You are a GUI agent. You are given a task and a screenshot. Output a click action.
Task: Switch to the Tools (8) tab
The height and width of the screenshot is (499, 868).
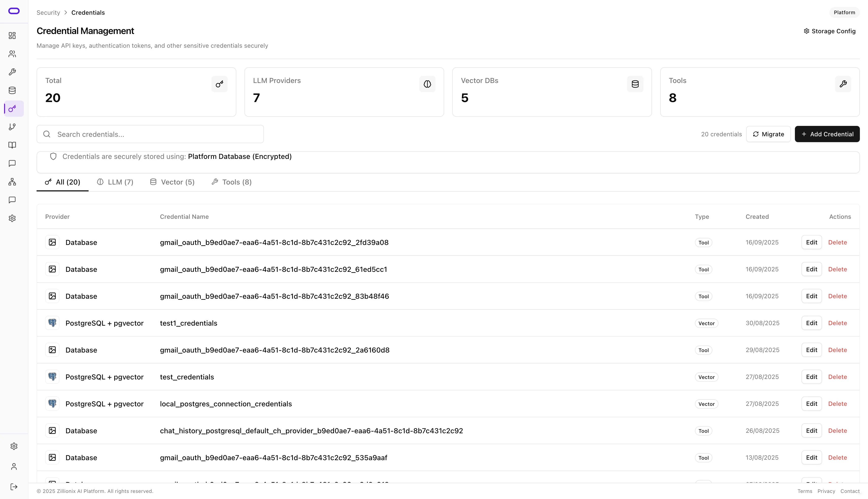tap(231, 182)
